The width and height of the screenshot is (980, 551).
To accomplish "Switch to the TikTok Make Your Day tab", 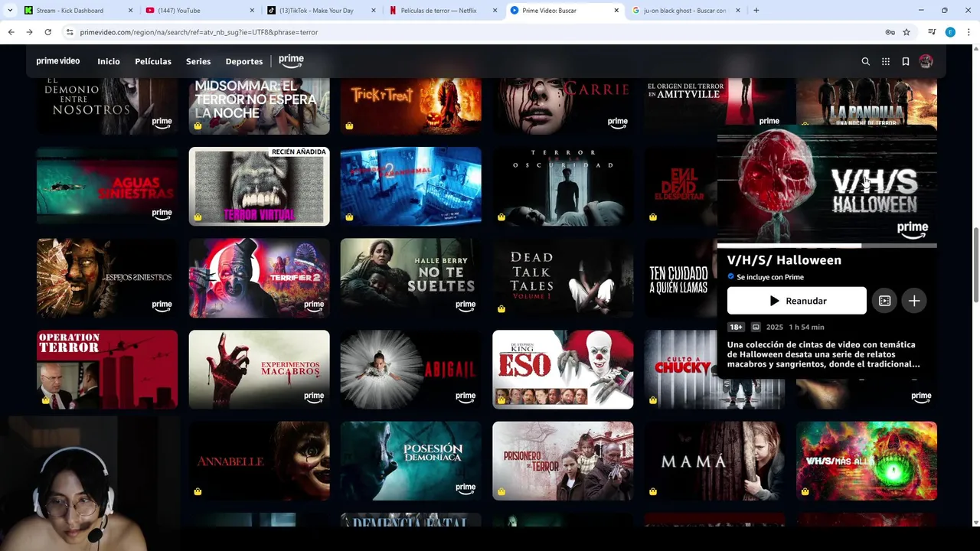I will point(322,11).
